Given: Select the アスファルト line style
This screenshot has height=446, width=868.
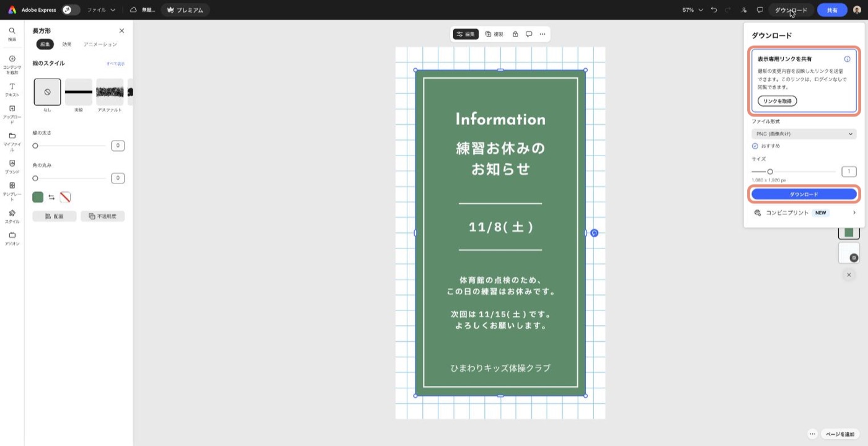Looking at the screenshot, I should [110, 92].
